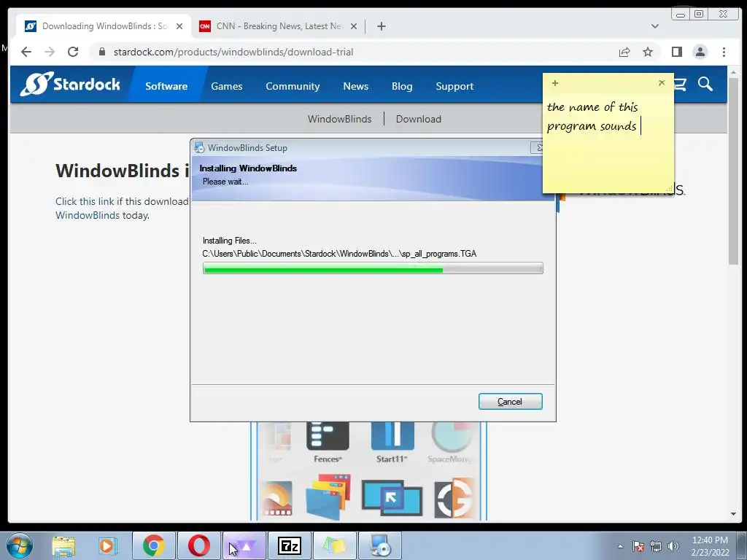Click the purple taskbar app under the cursor
The width and height of the screenshot is (747, 560).
pos(244,545)
